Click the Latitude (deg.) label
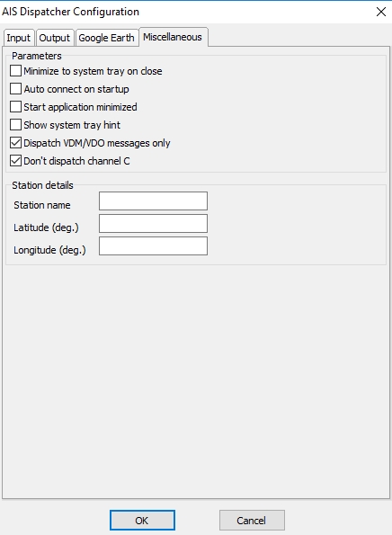This screenshot has width=392, height=535. tap(46, 227)
